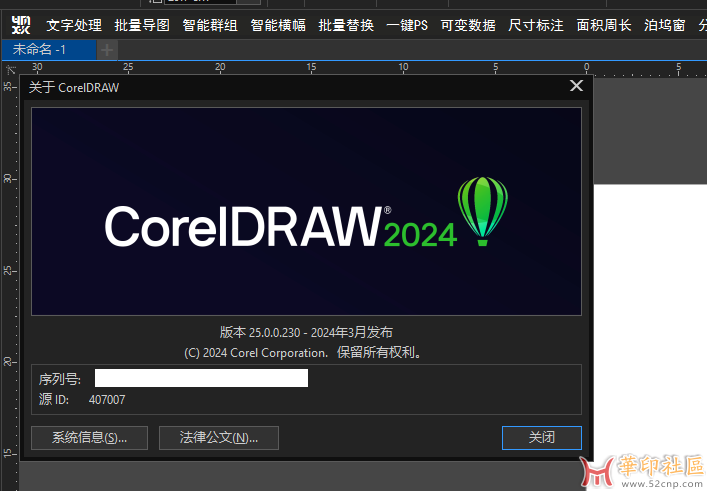Open the 文字处理 menu
This screenshot has height=491, width=707.
(x=74, y=25)
